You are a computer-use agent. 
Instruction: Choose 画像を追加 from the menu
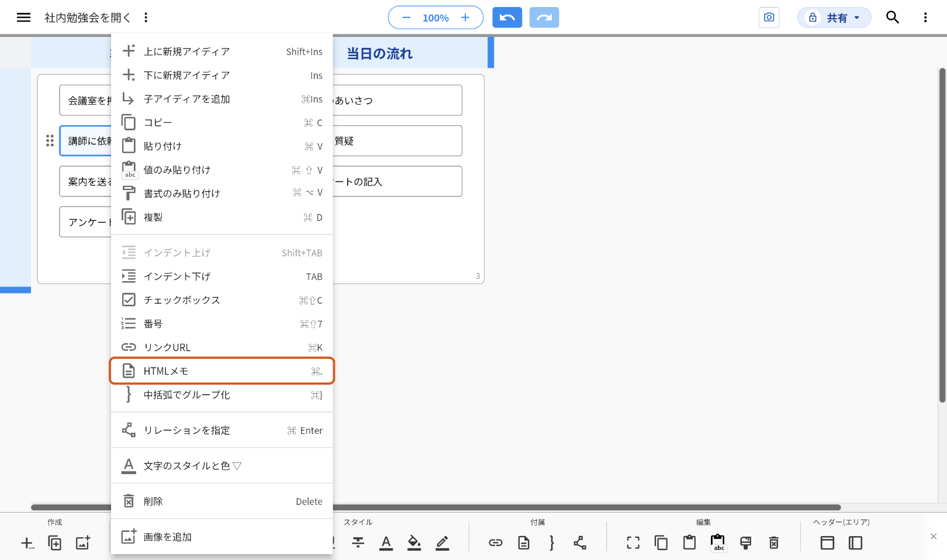click(x=222, y=537)
